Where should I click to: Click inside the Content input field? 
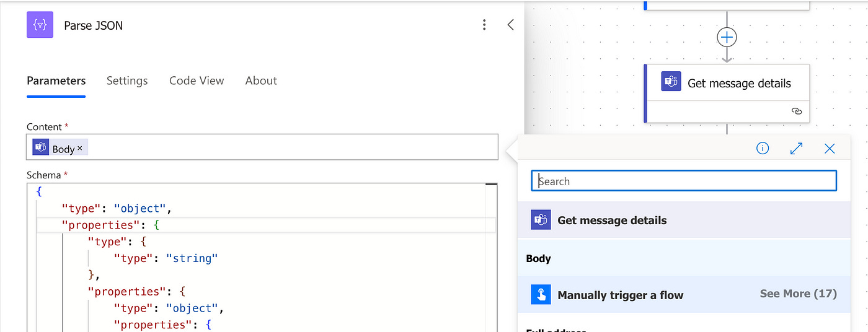[262, 147]
